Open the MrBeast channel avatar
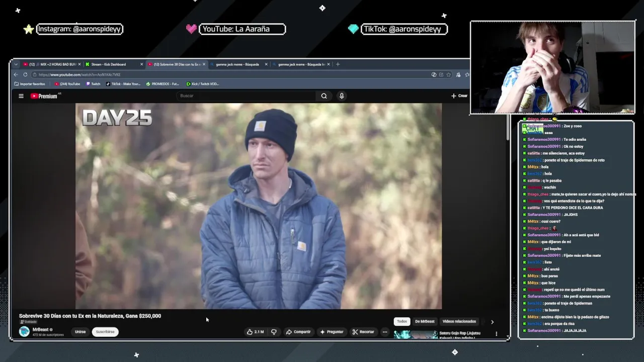The image size is (644, 362). tap(24, 331)
